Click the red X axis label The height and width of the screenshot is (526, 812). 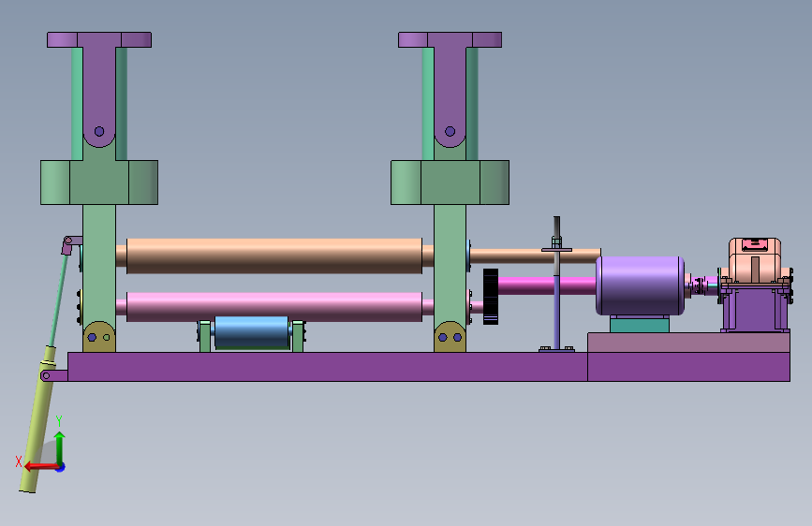click(19, 461)
